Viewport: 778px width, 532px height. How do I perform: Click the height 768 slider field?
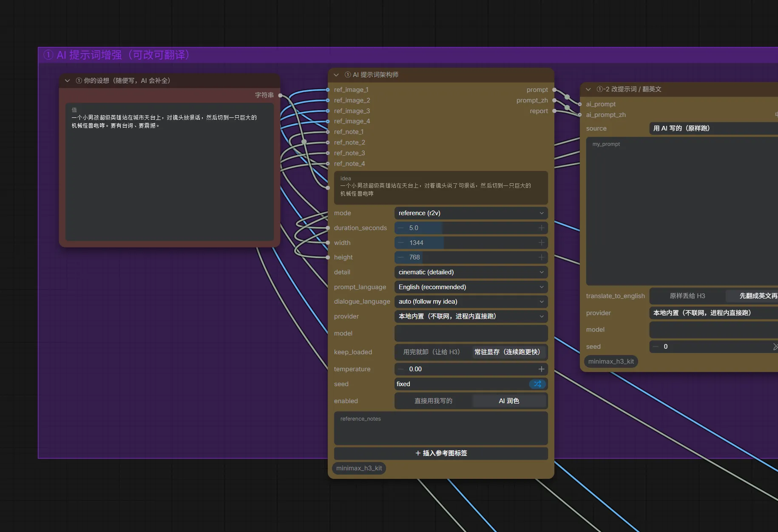[x=471, y=257]
